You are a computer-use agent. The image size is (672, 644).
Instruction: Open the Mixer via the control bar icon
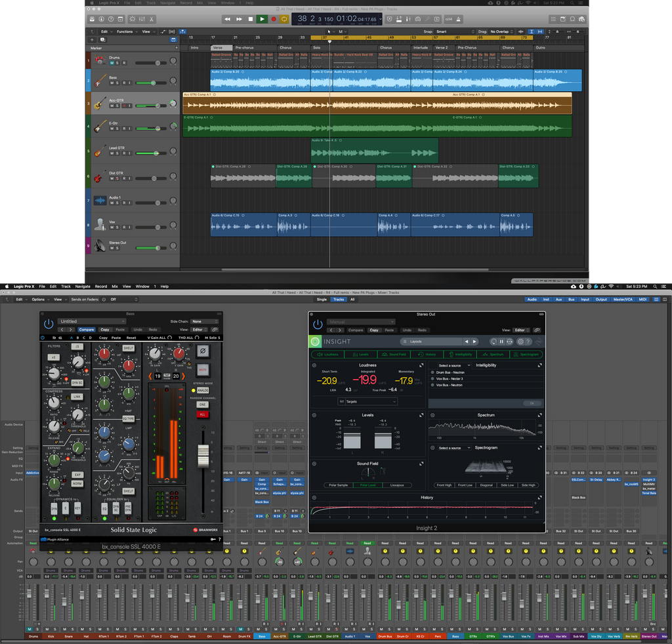coord(142,19)
